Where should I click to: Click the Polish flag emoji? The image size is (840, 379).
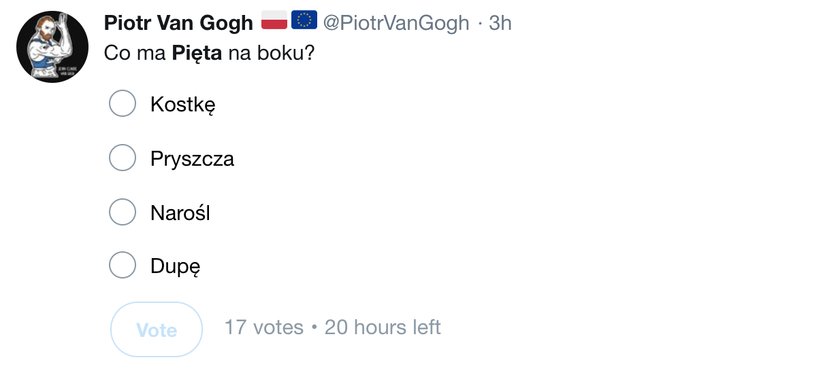(274, 20)
